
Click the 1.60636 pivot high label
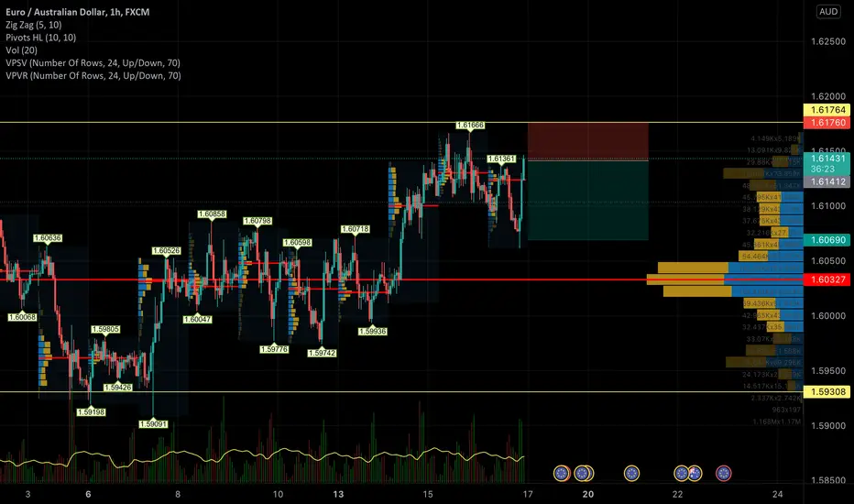pyautogui.click(x=48, y=238)
